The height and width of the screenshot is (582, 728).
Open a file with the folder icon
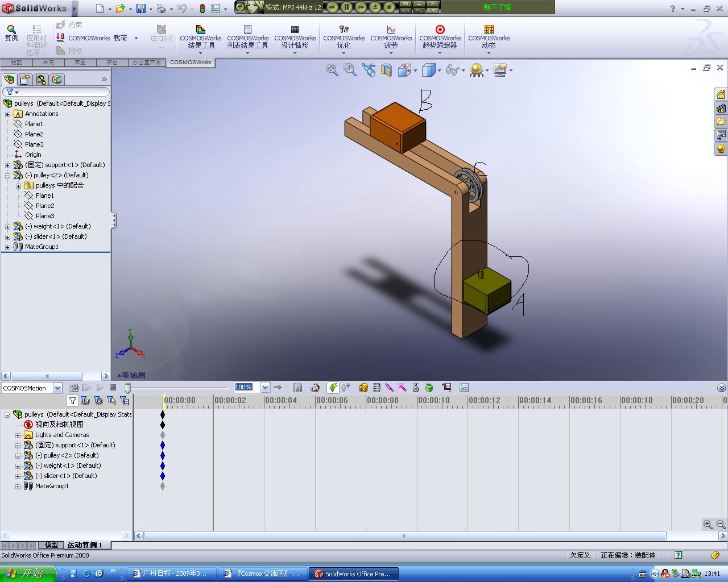click(120, 8)
